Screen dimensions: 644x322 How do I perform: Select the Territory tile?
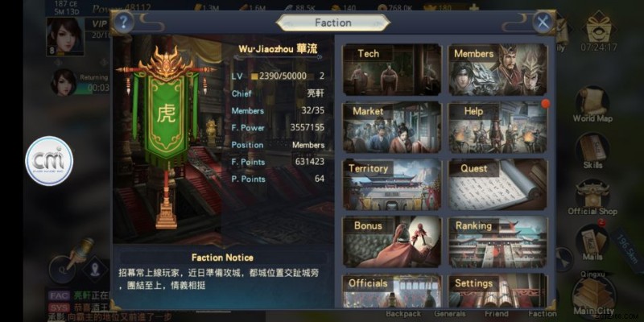tap(392, 185)
